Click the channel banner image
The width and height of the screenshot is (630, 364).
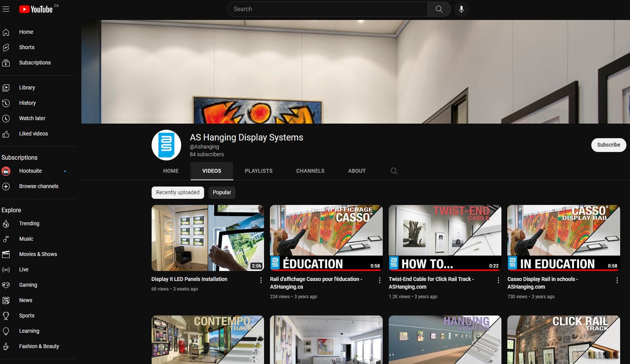pyautogui.click(x=355, y=72)
